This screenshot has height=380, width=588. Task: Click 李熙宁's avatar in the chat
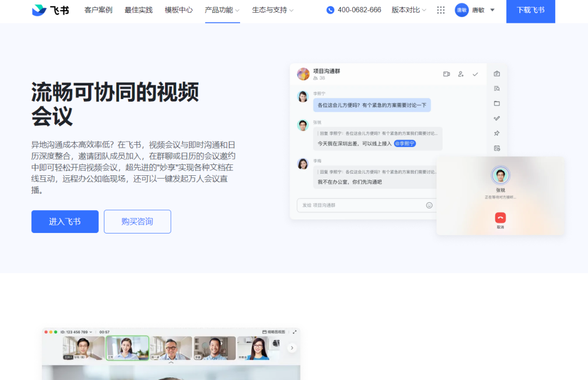[303, 96]
